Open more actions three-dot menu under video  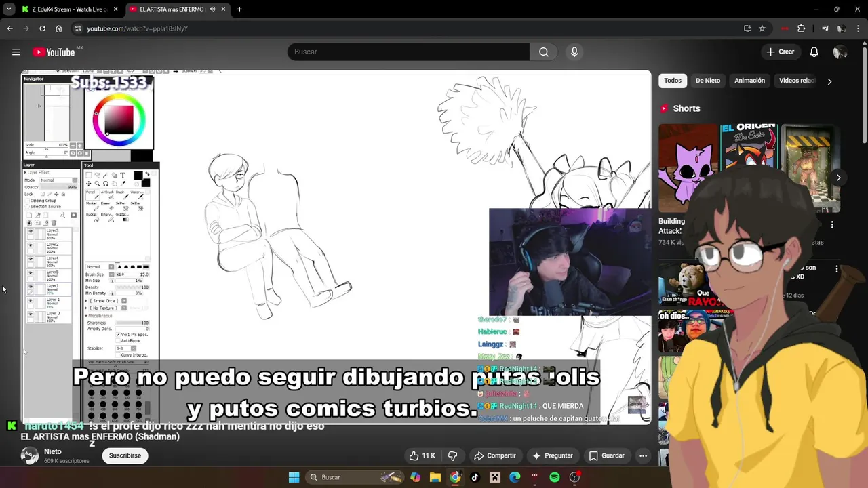643,455
